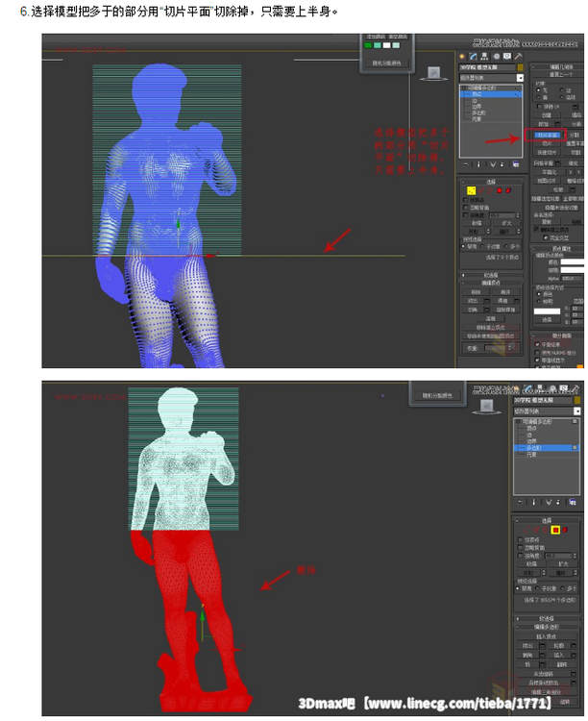Open Utilities hammer tab in upper screenshot

[518, 56]
